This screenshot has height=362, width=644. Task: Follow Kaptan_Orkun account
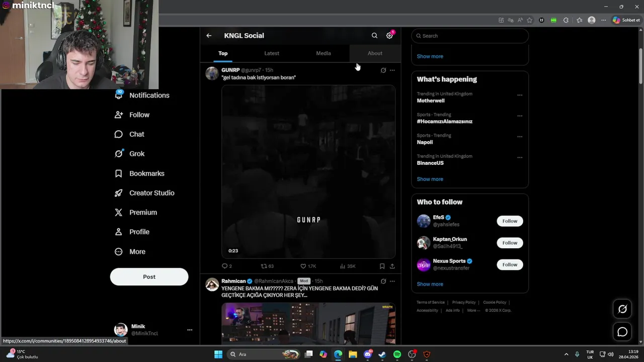point(510,243)
